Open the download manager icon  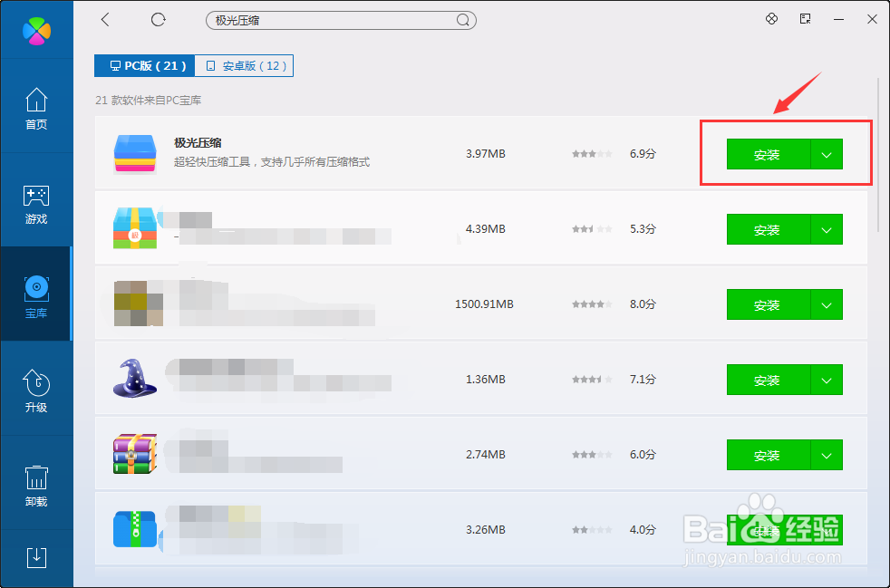(x=36, y=558)
